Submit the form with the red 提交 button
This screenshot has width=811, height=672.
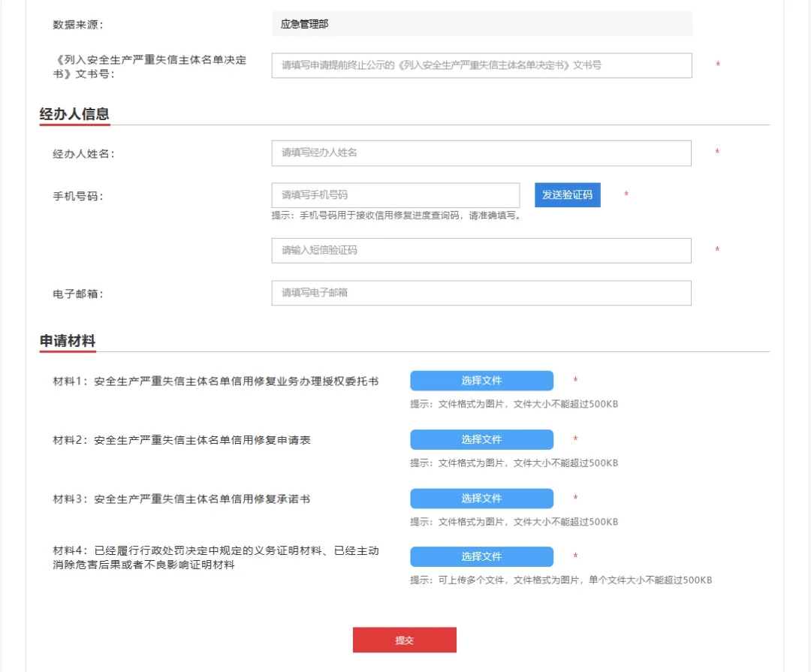405,640
